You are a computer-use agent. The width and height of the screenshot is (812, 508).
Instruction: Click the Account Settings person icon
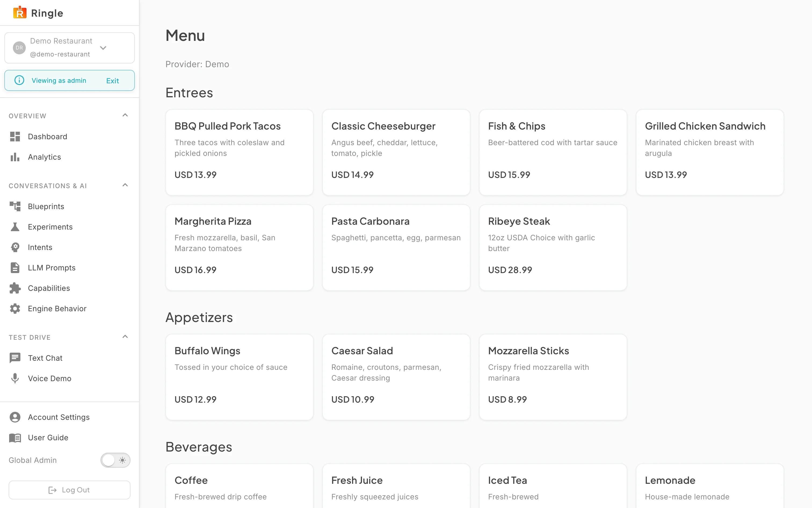coord(15,417)
